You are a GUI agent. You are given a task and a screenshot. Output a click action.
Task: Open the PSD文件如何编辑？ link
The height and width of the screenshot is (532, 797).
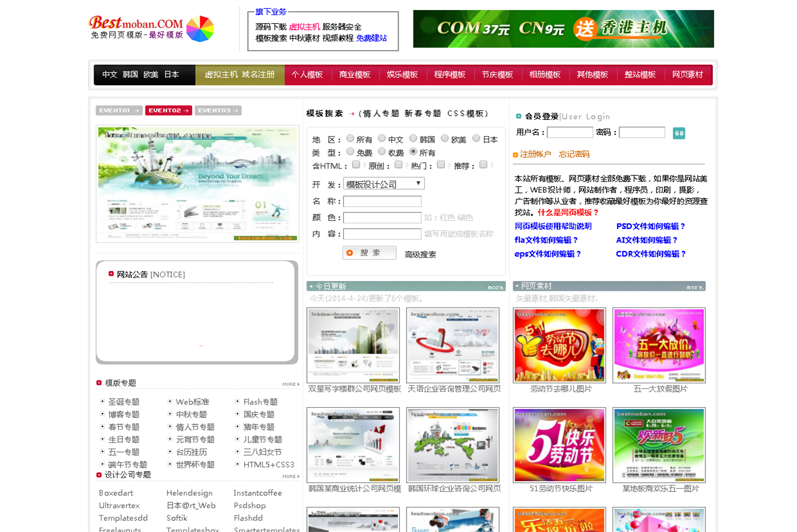coord(651,226)
